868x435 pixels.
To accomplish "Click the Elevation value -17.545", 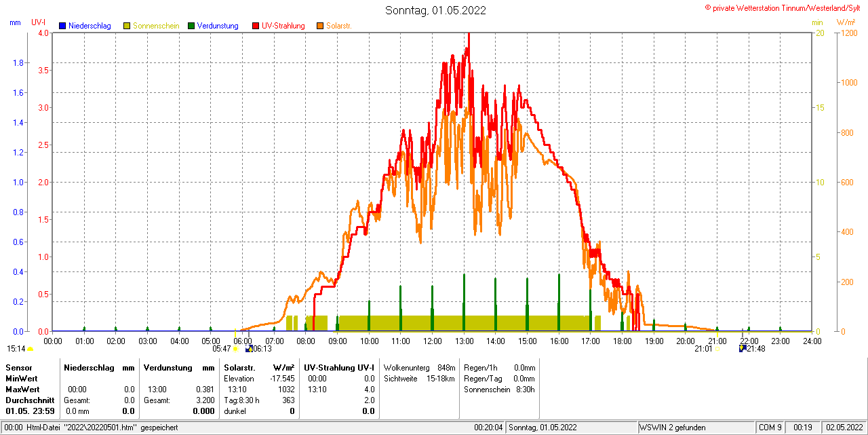I will tap(282, 379).
